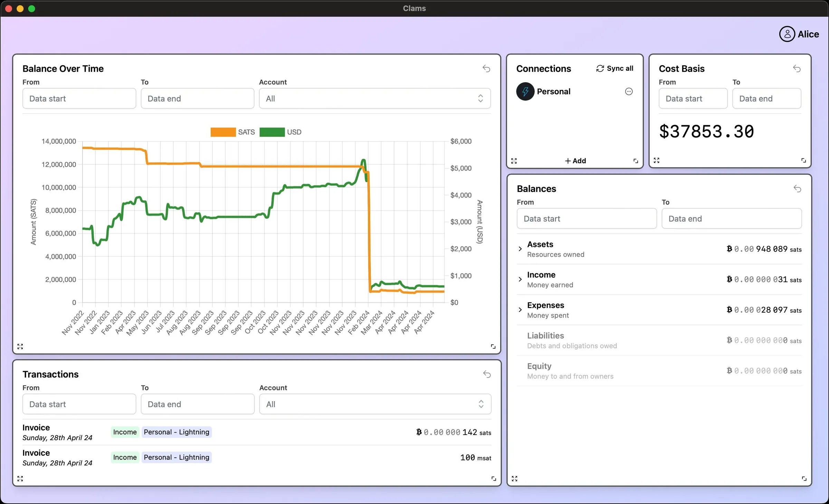829x504 pixels.
Task: Click Add to create a new connection
Action: [575, 161]
